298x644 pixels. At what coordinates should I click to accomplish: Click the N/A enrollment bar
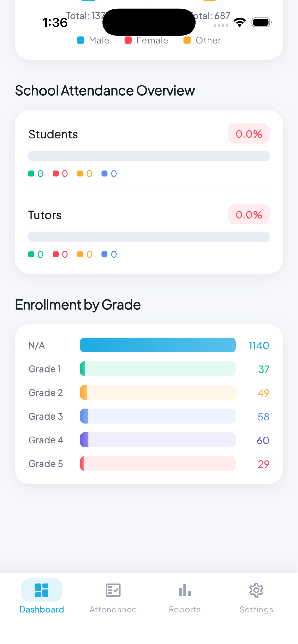tap(158, 345)
